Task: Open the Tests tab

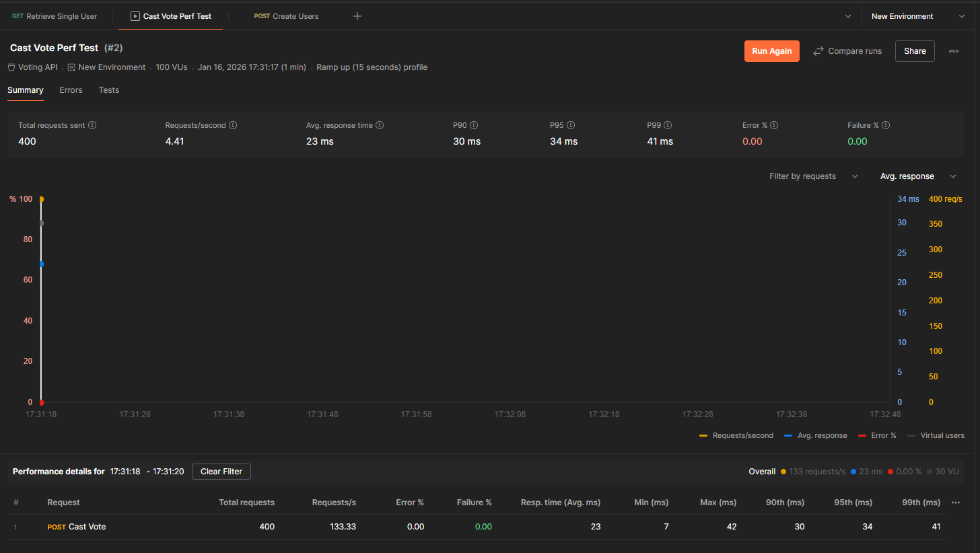Action: [109, 90]
